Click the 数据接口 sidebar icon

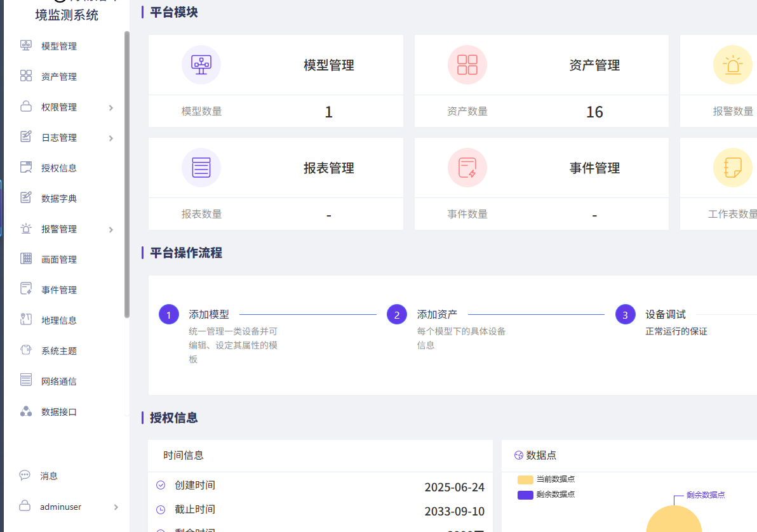click(x=26, y=411)
